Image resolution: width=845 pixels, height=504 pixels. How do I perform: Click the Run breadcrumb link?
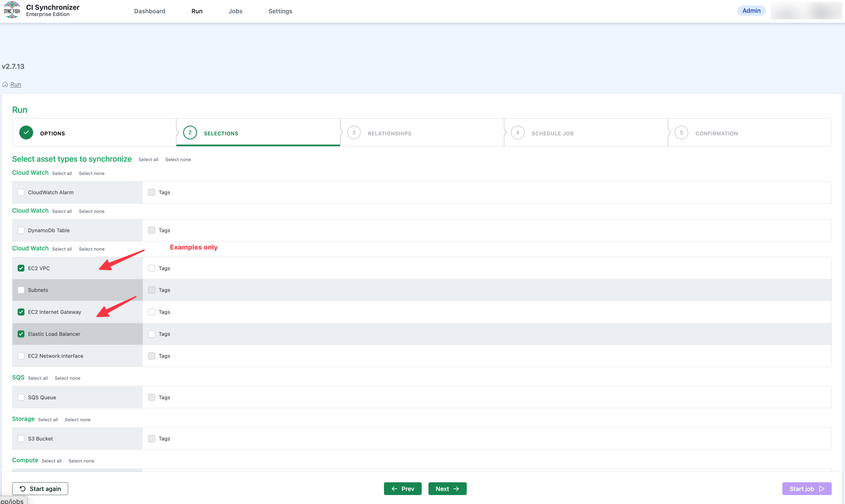(x=16, y=85)
